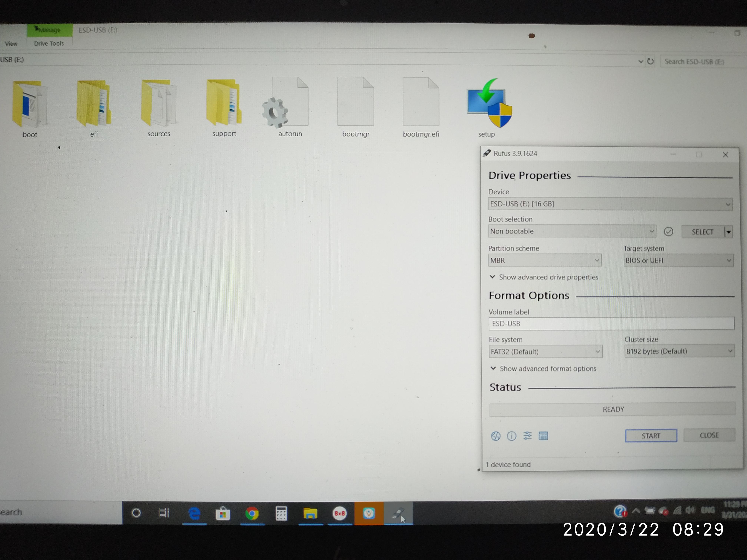This screenshot has height=560, width=747.
Task: Launch Microsoft Edge from taskbar
Action: (x=194, y=513)
